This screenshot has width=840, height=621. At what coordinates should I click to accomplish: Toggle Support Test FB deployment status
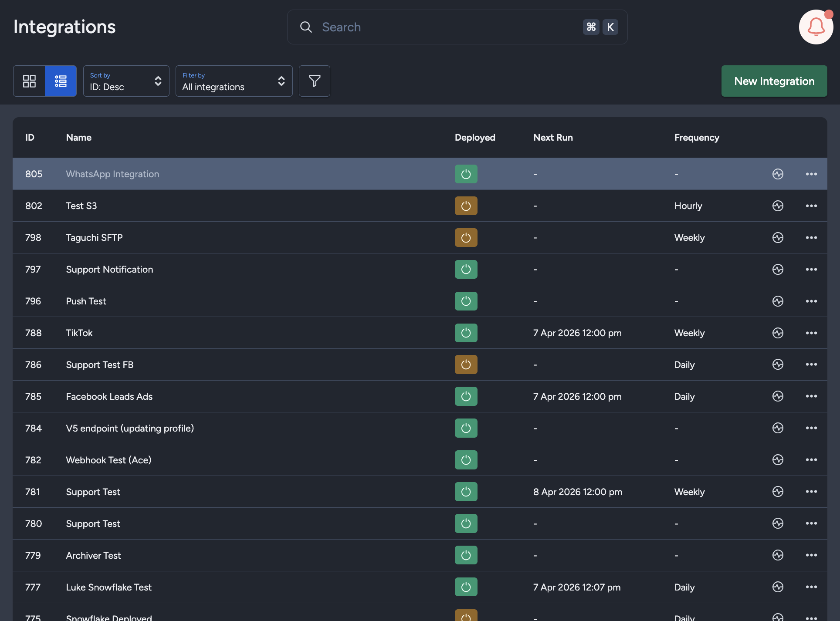[466, 364]
